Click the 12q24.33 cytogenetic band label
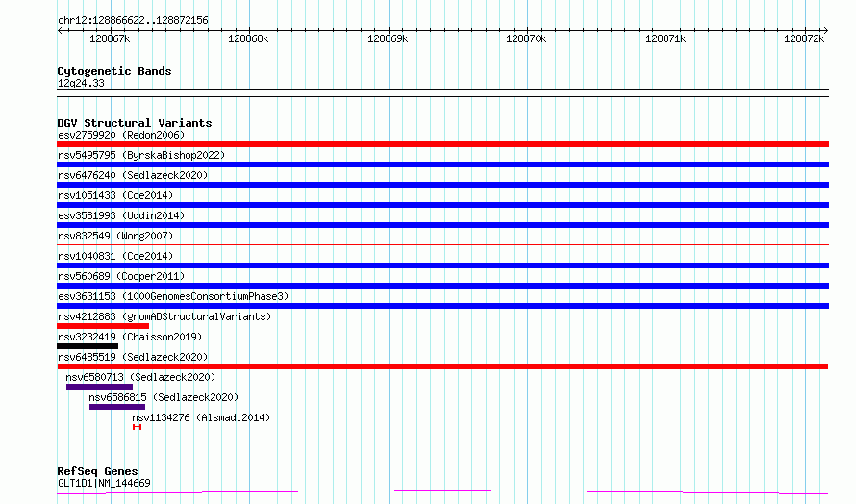The width and height of the screenshot is (856, 504). 81,83
